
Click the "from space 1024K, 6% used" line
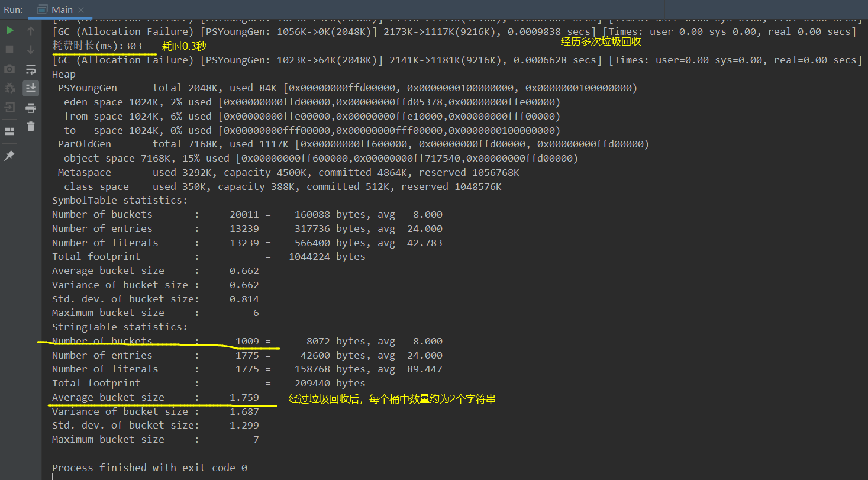(312, 116)
